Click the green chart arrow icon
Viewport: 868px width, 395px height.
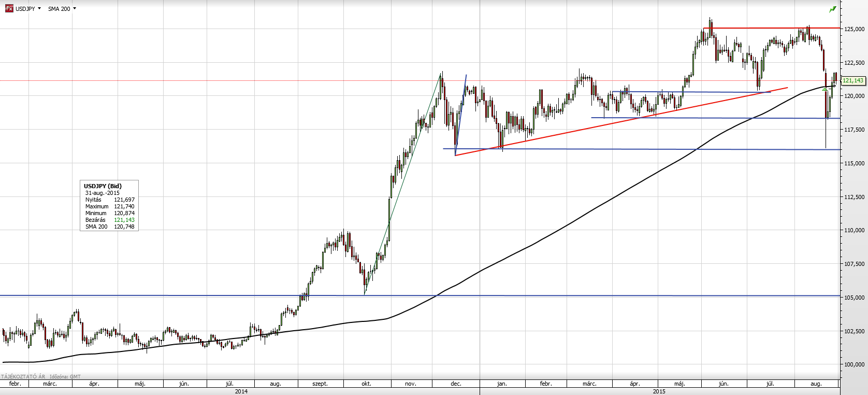832,9
